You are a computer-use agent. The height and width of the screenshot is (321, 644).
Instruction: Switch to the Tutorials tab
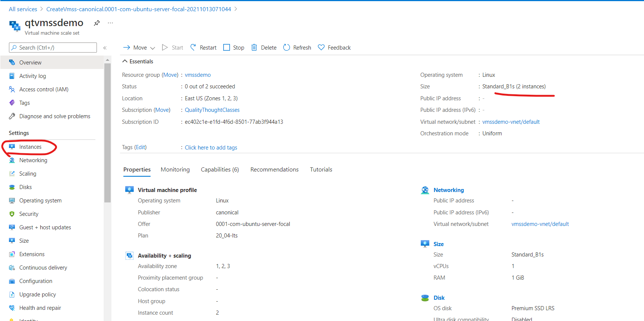[x=321, y=170]
